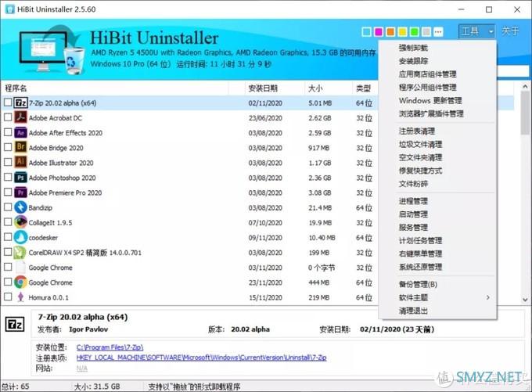Click the HiBit Uninstaller header logo

(51, 49)
